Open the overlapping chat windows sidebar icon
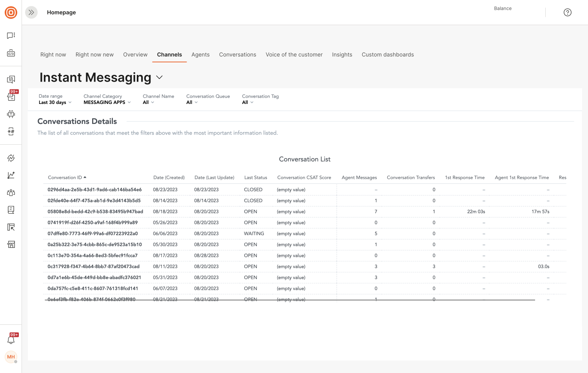Screen dimensions: 588x373 click(11, 80)
